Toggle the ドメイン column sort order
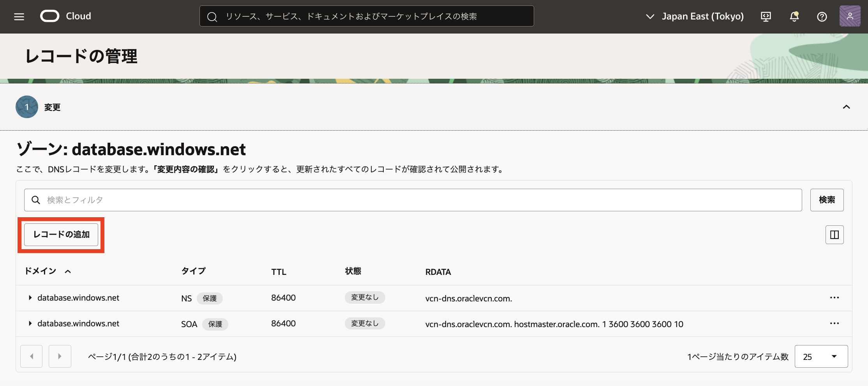This screenshot has width=868, height=386. click(69, 271)
